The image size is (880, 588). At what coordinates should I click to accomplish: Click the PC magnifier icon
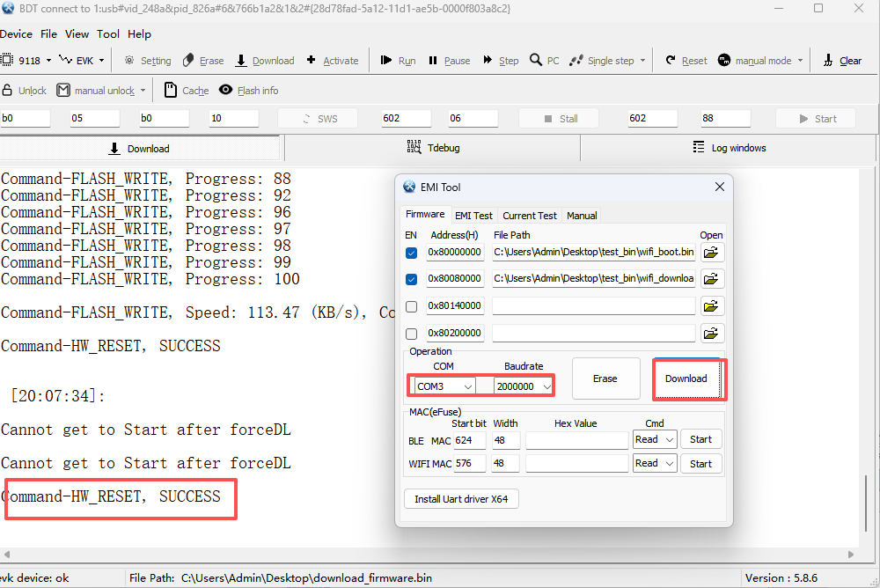536,60
